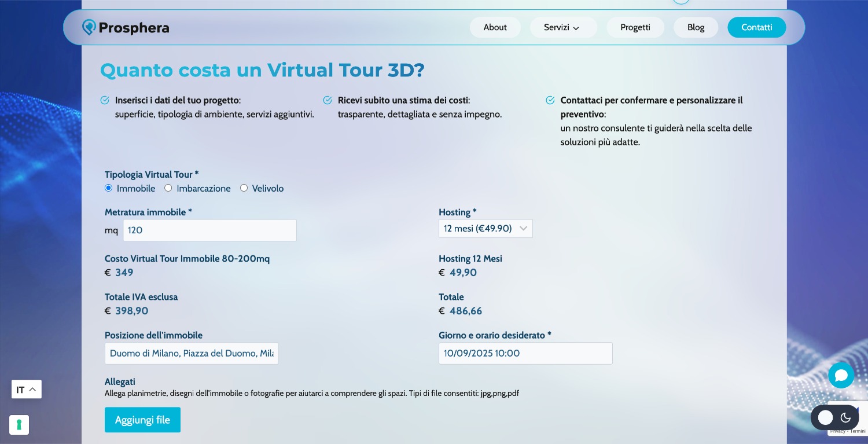Click the Aggiungi file button
868x444 pixels.
pyautogui.click(x=142, y=420)
